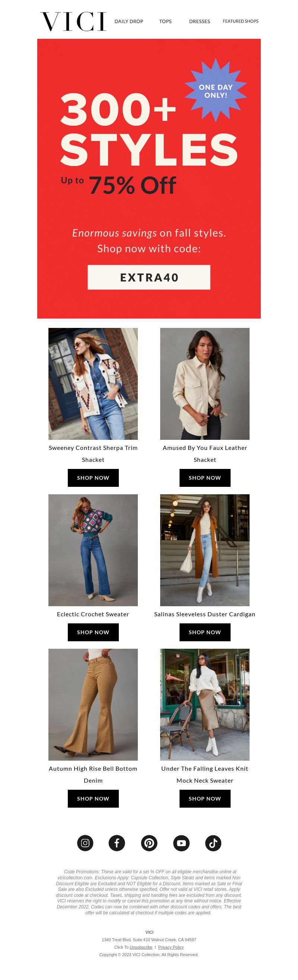Open Autumn Bell Bottom Denim product photo

pyautogui.click(x=93, y=705)
